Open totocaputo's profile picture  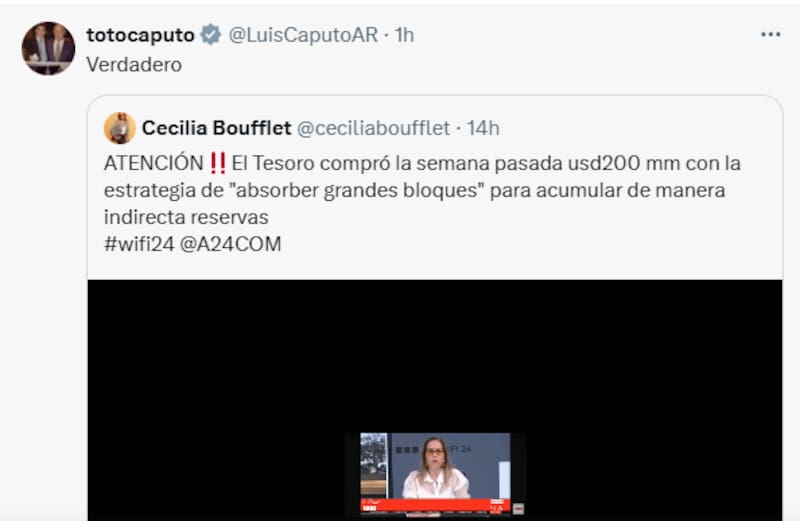[x=48, y=48]
